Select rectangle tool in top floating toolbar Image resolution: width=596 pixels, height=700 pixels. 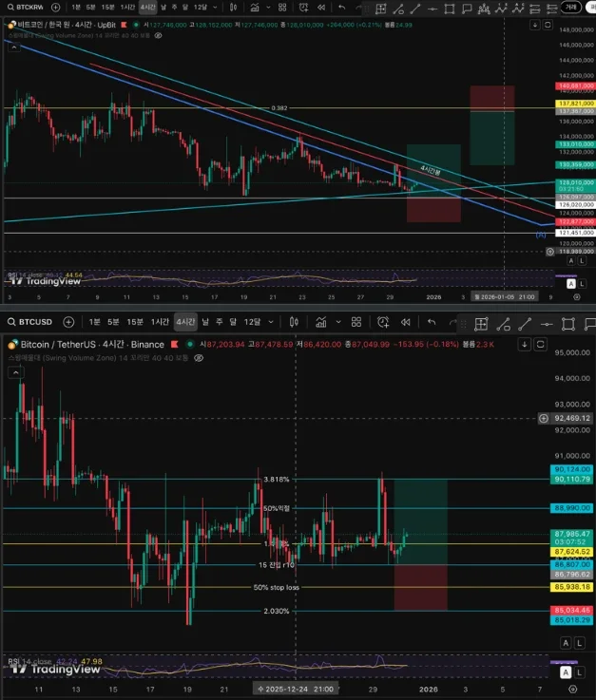click(x=450, y=9)
